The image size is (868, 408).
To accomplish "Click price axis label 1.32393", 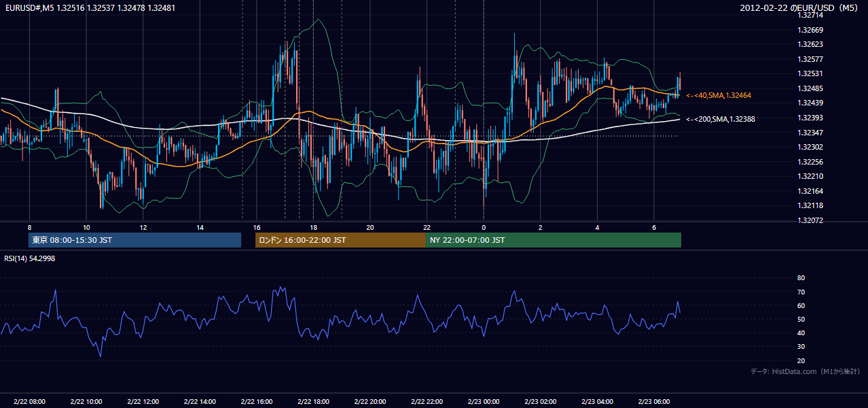I will 810,118.
